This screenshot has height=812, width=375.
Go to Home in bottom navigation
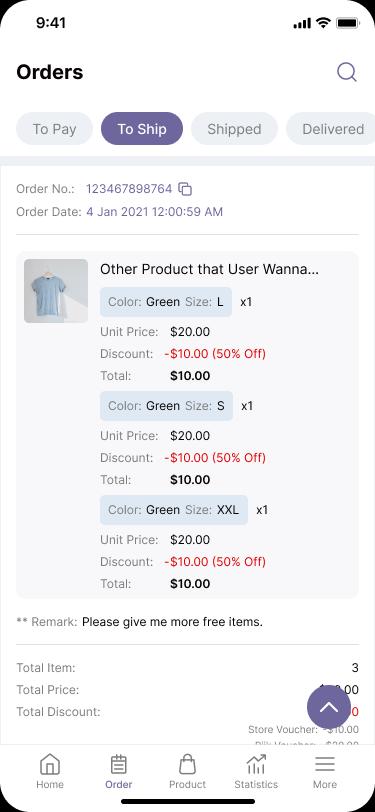point(50,771)
